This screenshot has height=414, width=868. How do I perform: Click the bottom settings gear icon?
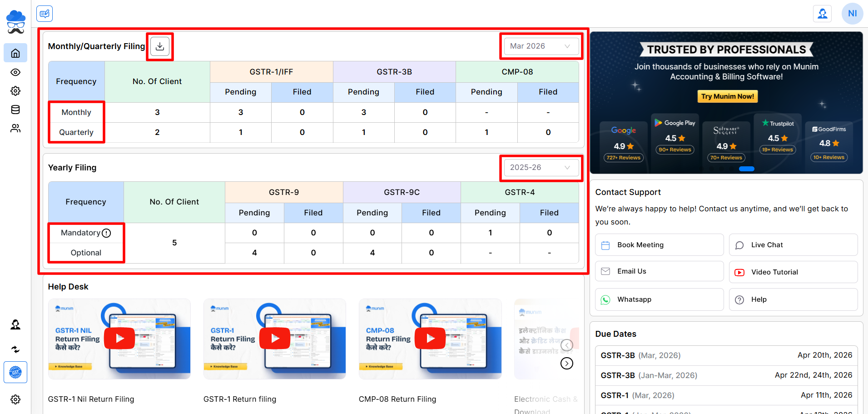[x=15, y=399]
